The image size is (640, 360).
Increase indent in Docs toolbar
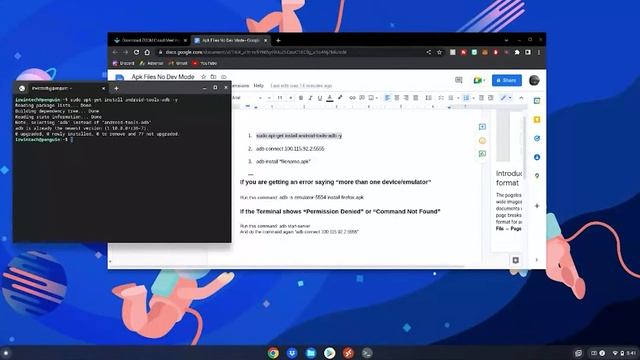point(491,98)
